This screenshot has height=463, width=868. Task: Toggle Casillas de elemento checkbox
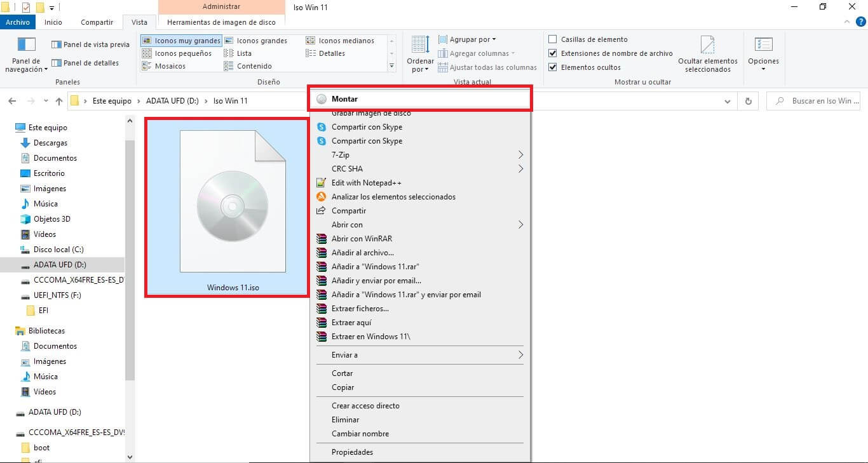tap(552, 39)
